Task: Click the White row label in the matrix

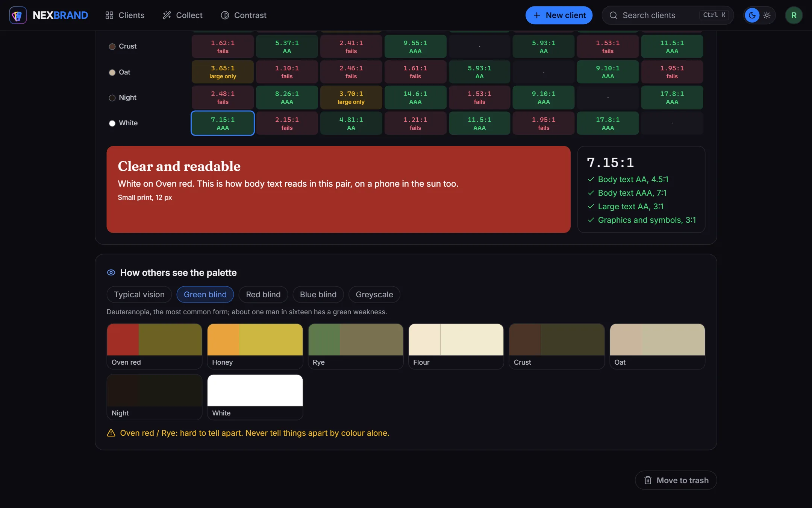Action: [123, 123]
